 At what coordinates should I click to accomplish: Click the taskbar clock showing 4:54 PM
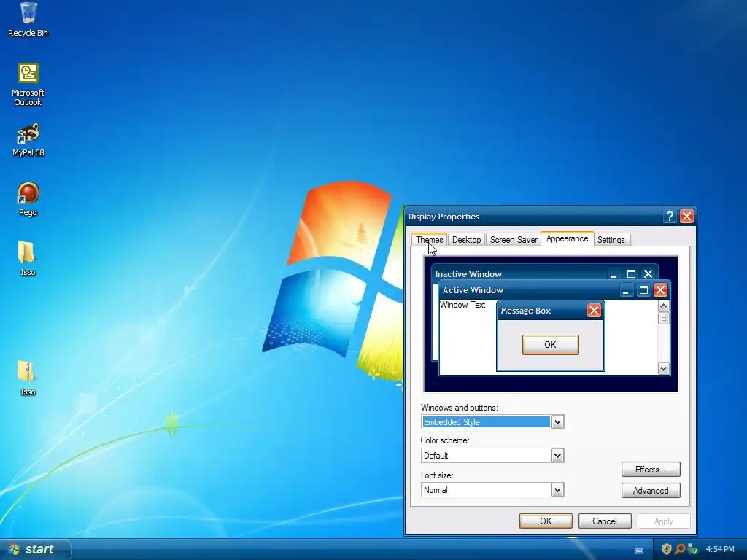tap(720, 549)
